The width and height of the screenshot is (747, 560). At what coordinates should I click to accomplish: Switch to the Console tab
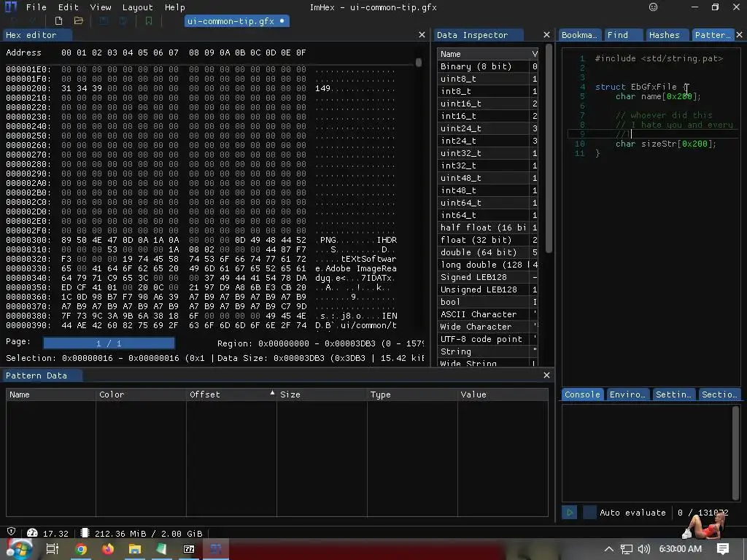tap(582, 394)
